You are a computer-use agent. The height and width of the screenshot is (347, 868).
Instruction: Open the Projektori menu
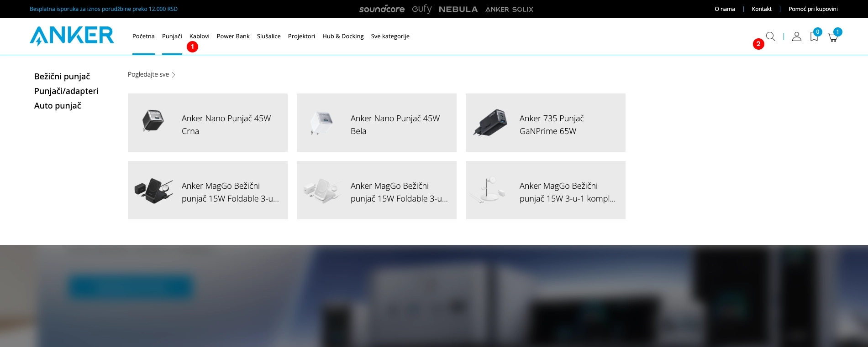pyautogui.click(x=301, y=36)
